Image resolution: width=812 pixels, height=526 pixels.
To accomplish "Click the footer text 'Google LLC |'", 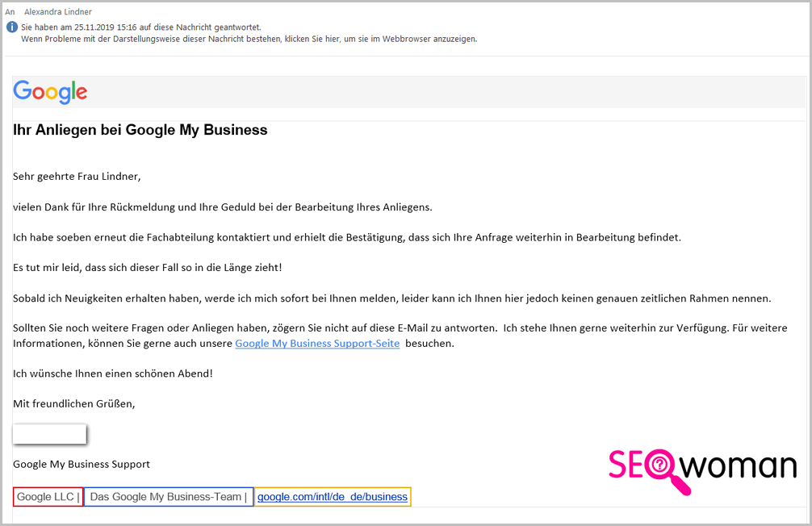I will tap(48, 497).
